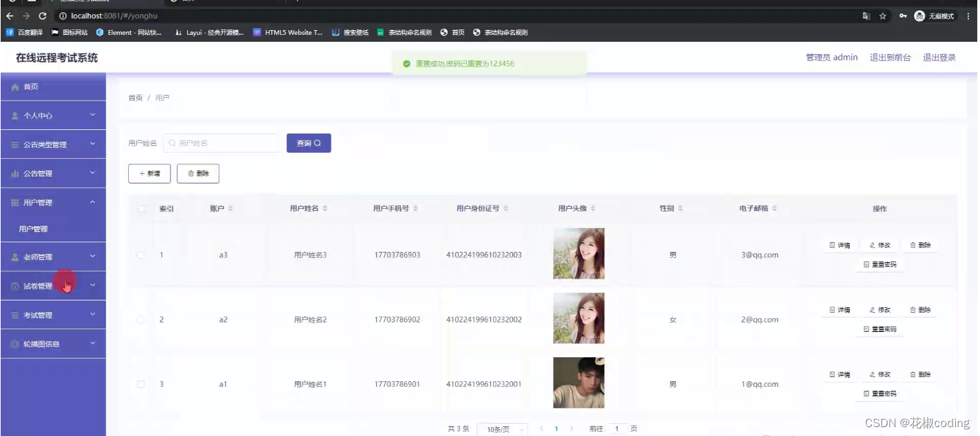Viewport: 980px width, 436px height.
Task: Expand the 考试管理 sidebar menu
Action: point(53,315)
